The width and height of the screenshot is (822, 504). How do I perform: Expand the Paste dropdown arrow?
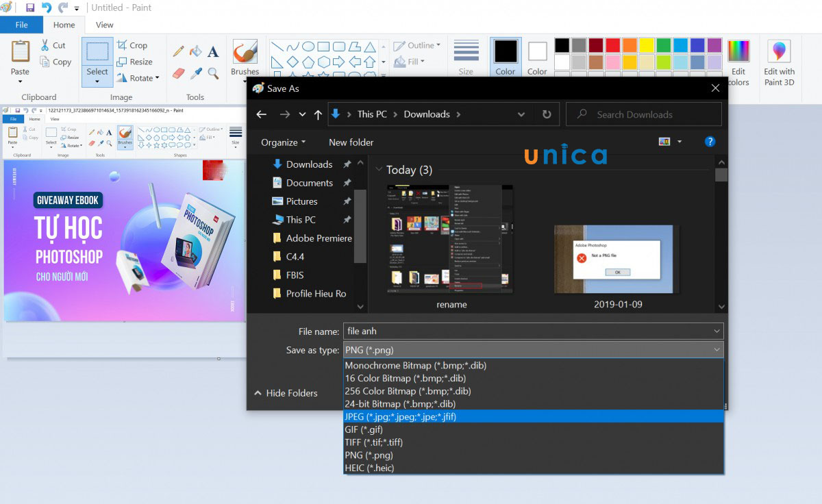[x=20, y=81]
